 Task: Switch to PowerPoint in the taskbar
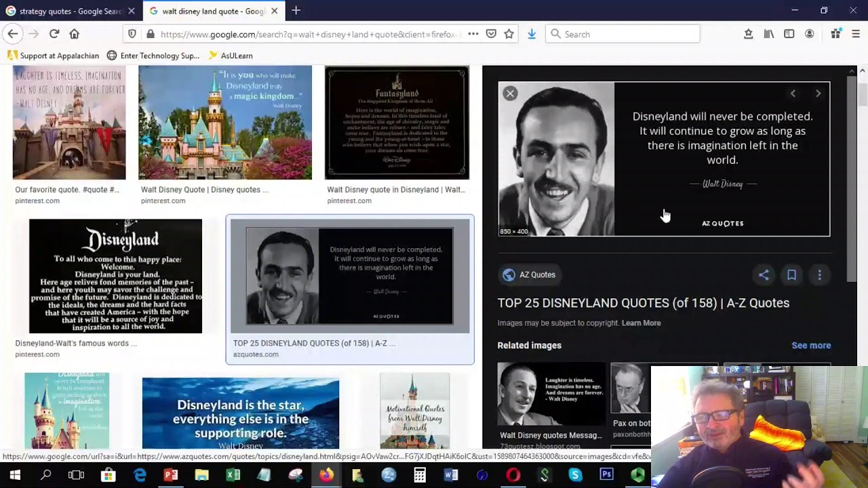click(x=171, y=475)
